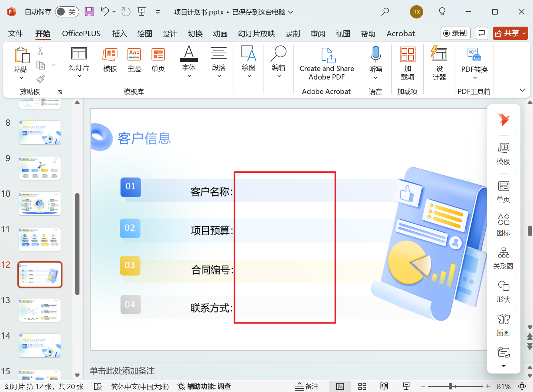Screen dimensions: 533x392
Task: Switch to the 切换 ribbon tab
Action: (x=195, y=33)
